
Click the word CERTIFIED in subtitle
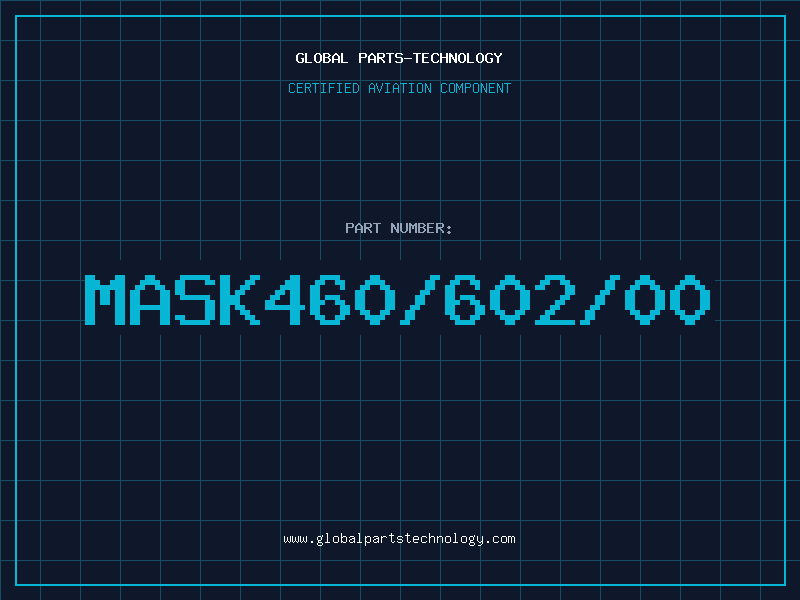[x=324, y=88]
